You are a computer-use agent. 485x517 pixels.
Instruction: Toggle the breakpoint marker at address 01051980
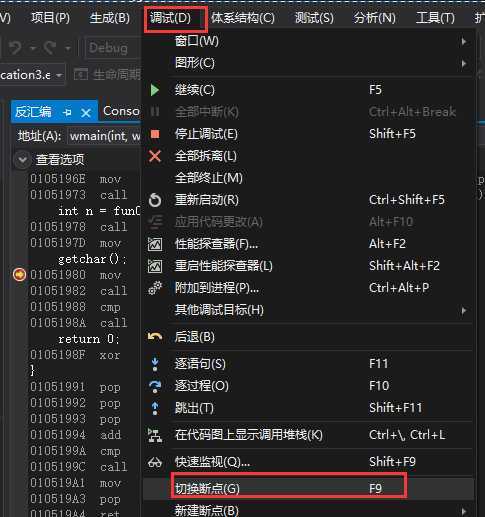point(19,275)
